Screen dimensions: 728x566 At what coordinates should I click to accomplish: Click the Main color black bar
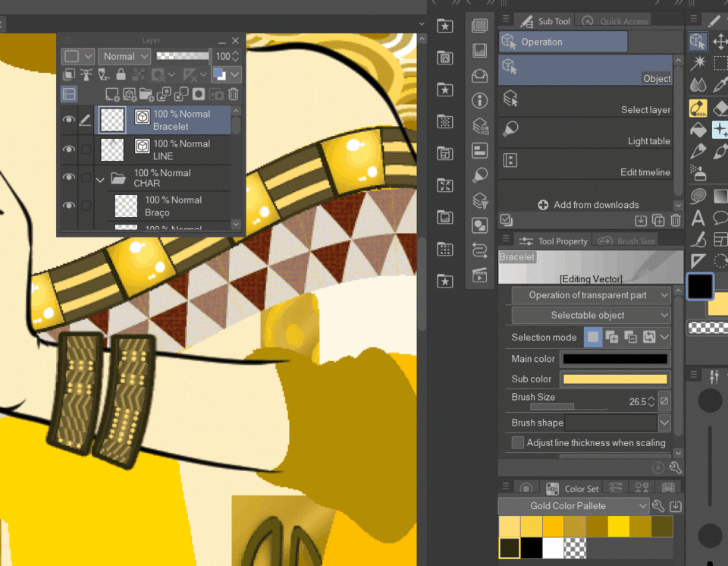tap(615, 359)
